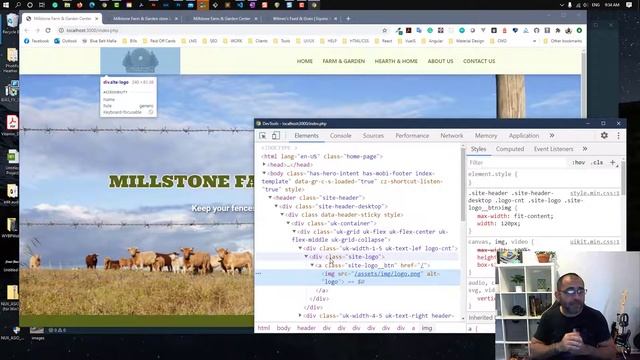The width and height of the screenshot is (640, 360).
Task: Add a new style rule with plus icon
Action: click(612, 162)
